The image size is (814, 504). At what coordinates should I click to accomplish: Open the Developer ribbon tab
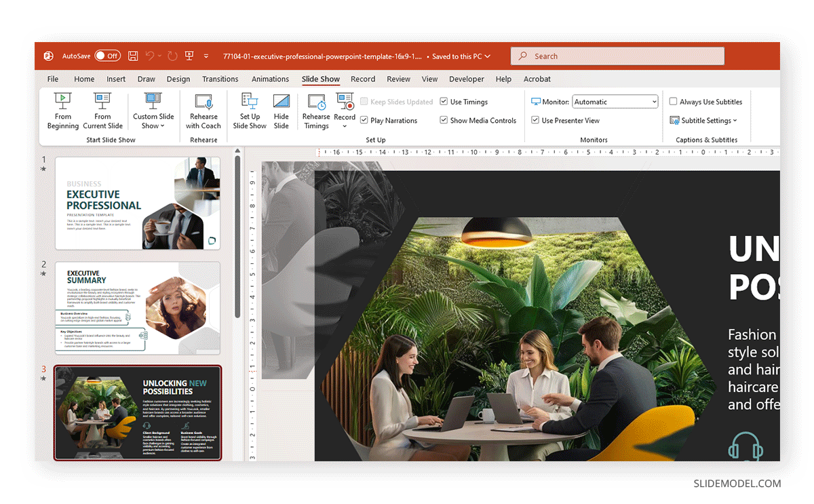(466, 79)
